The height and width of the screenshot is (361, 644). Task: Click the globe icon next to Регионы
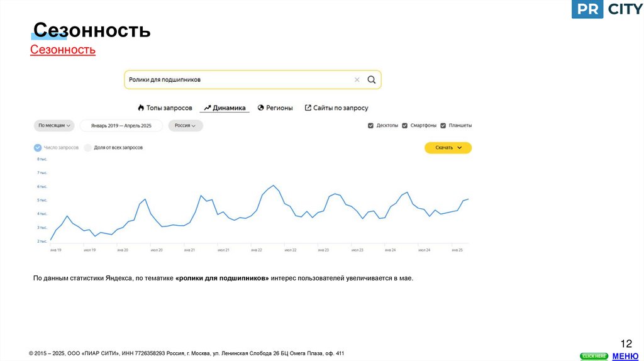point(260,108)
